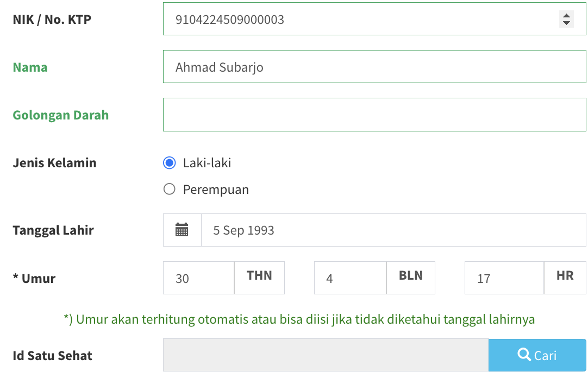
Task: Open the Tanggal Lahir date picker field
Action: pos(394,230)
